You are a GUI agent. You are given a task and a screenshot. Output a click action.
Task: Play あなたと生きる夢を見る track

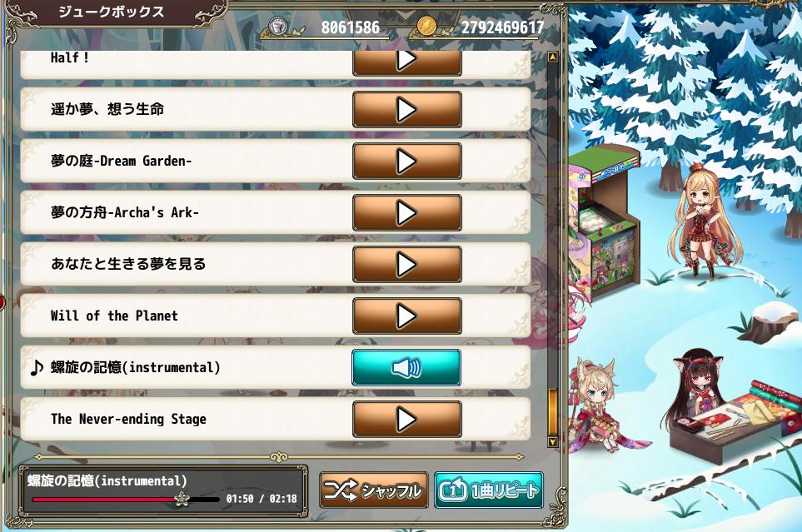tap(406, 265)
